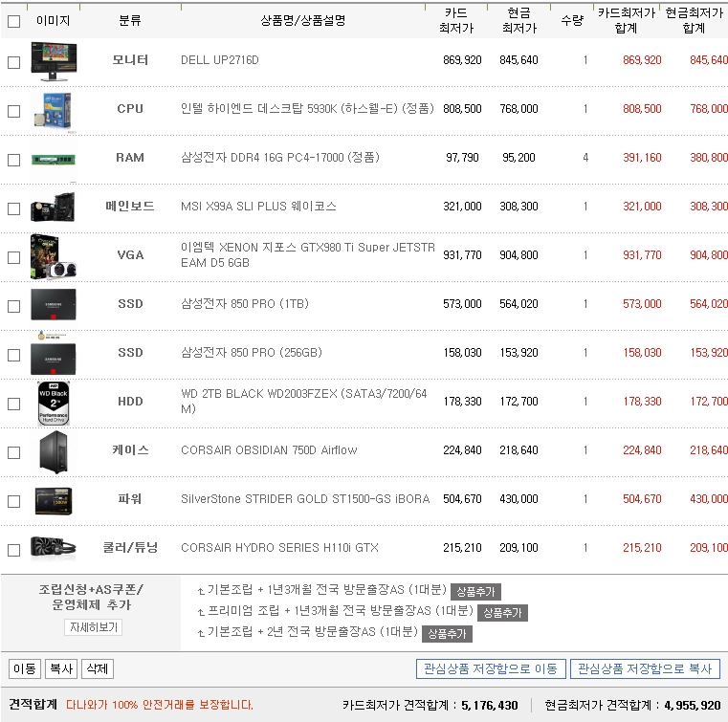The width and height of the screenshot is (728, 722).
Task: Click 상품추가 for 기본조립 + 1년3개월 AS
Action: [x=475, y=592]
